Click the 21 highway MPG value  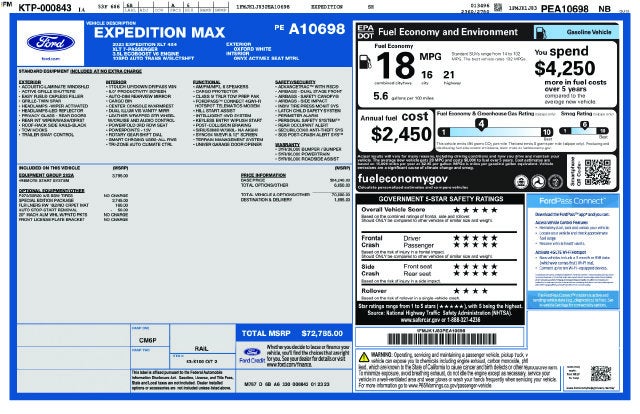tap(449, 75)
